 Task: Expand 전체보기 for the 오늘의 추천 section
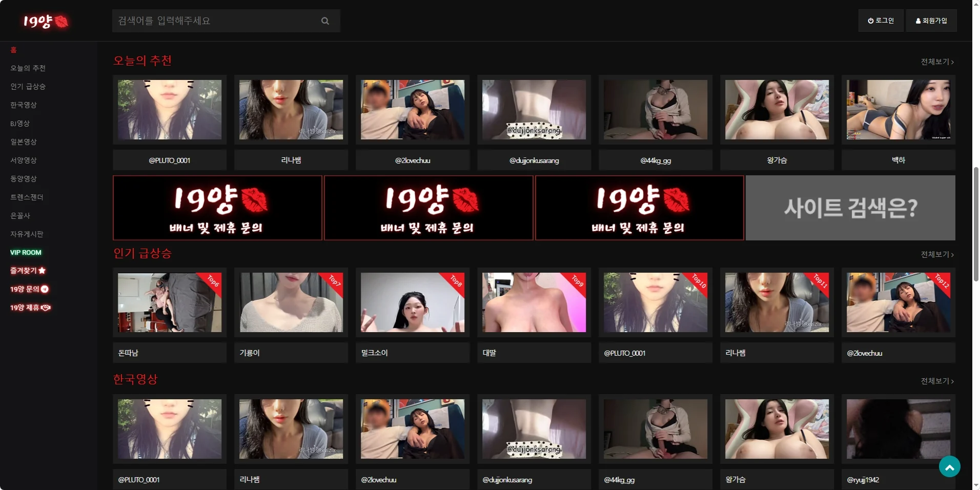[937, 62]
